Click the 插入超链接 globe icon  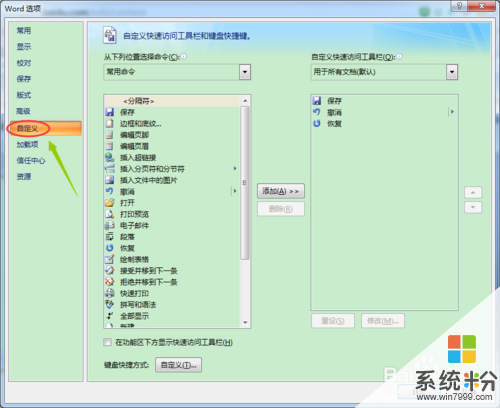click(x=110, y=157)
